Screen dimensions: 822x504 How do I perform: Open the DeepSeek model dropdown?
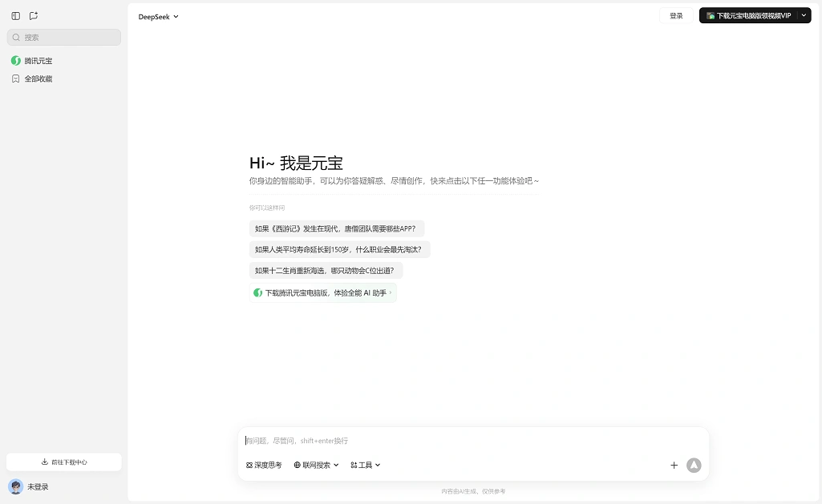tap(158, 16)
